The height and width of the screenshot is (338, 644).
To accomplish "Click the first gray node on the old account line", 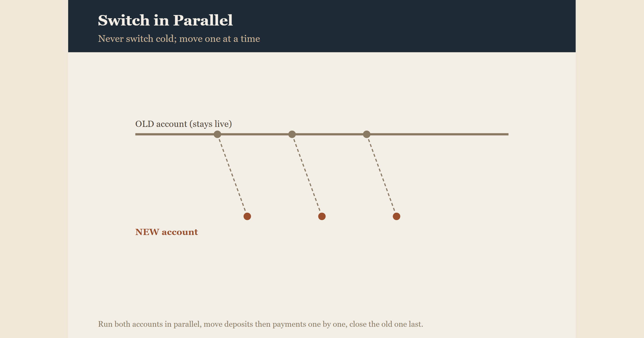I will [x=217, y=134].
